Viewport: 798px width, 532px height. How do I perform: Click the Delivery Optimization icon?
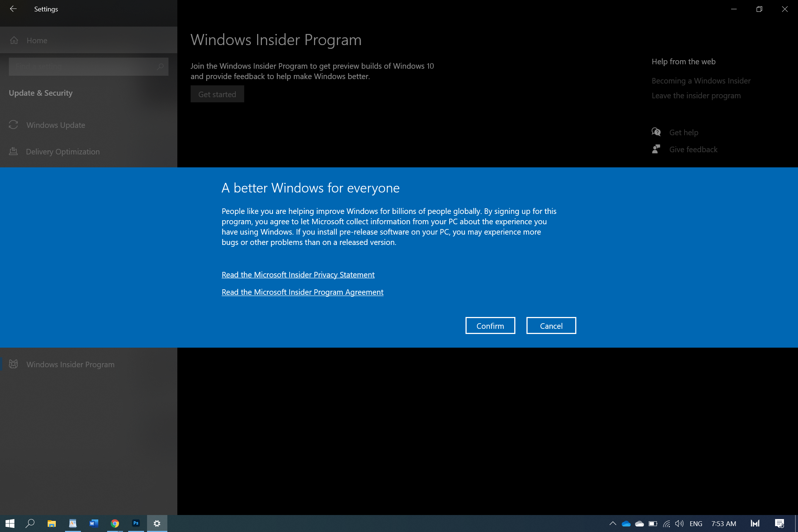tap(13, 151)
